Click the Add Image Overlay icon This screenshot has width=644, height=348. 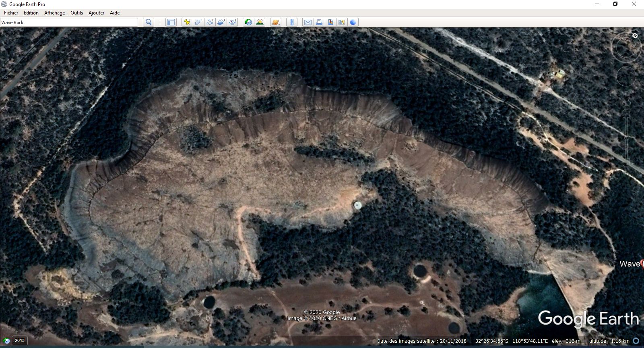[221, 22]
